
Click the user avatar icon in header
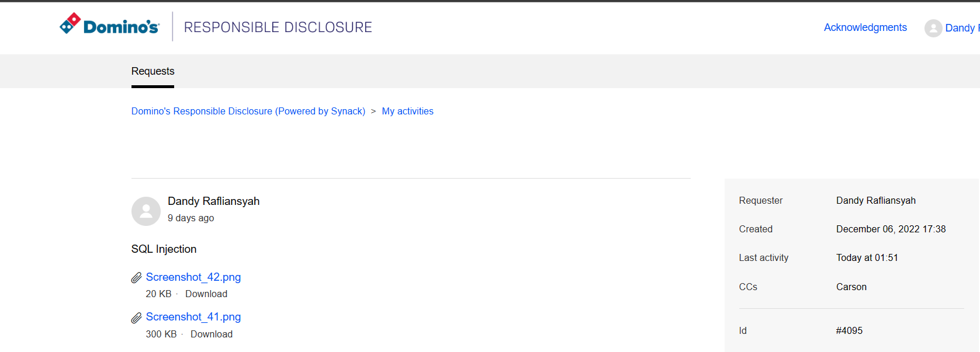[933, 28]
